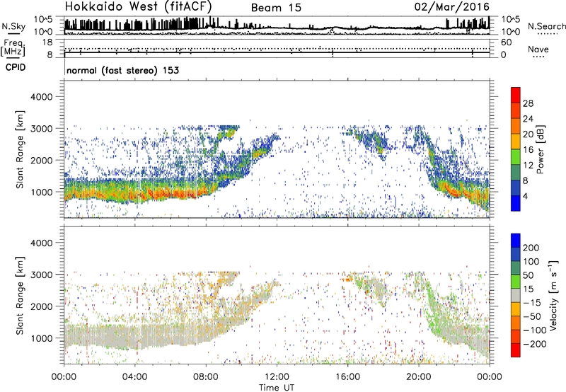Click the '28' tick on Power colorbar
The image size is (566, 392).
tap(528, 103)
